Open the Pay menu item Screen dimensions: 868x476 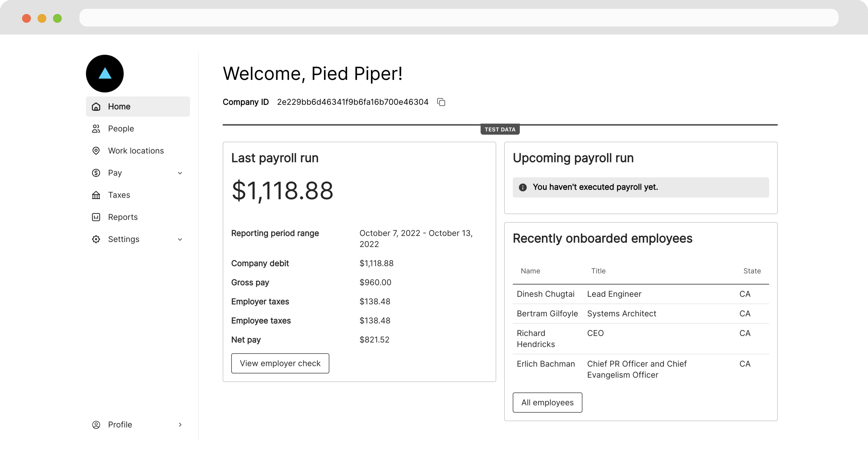(138, 173)
